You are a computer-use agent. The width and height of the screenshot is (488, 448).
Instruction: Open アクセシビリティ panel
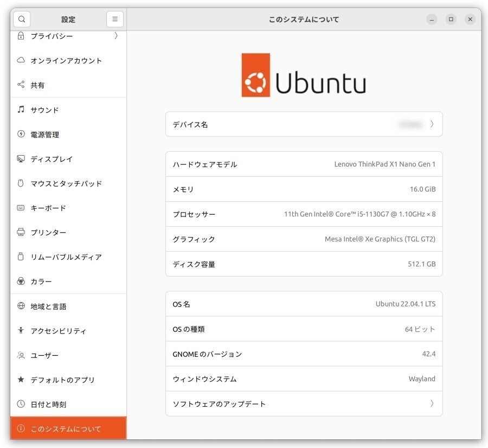[x=68, y=331]
